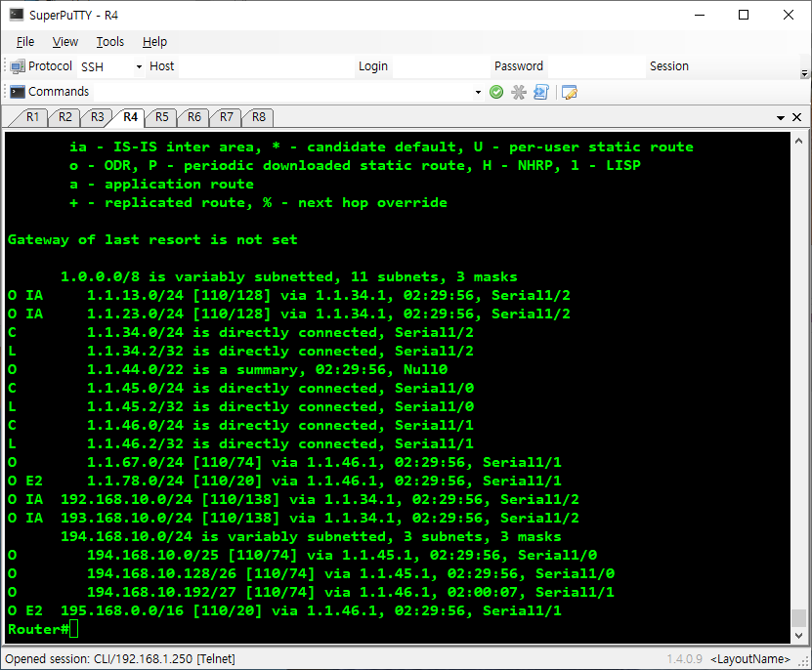This screenshot has width=812, height=670.
Task: Click the 1.1.45.0/24 connected route line
Action: click(x=240, y=389)
